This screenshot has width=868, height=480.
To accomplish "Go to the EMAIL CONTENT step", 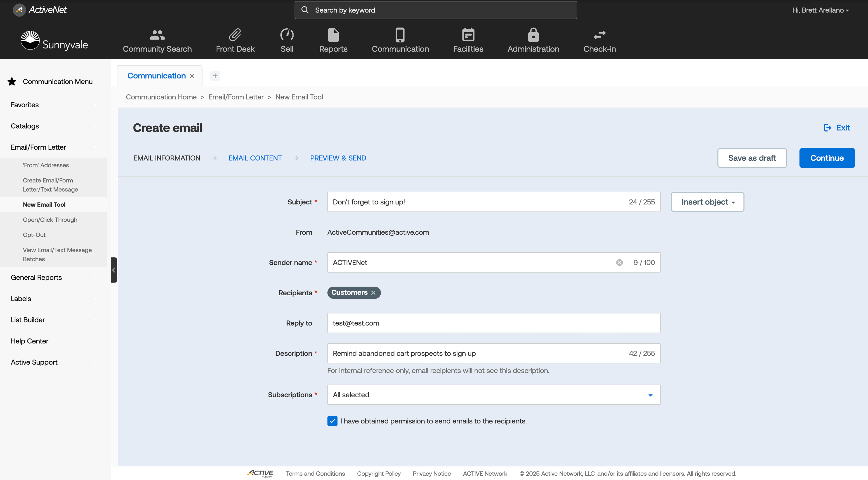I will point(255,158).
